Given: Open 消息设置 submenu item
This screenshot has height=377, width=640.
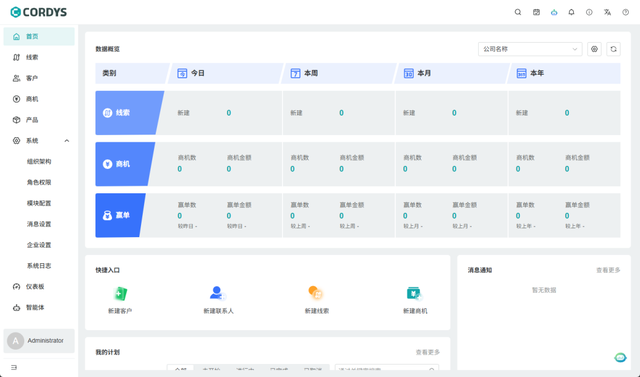Looking at the screenshot, I should tap(39, 224).
